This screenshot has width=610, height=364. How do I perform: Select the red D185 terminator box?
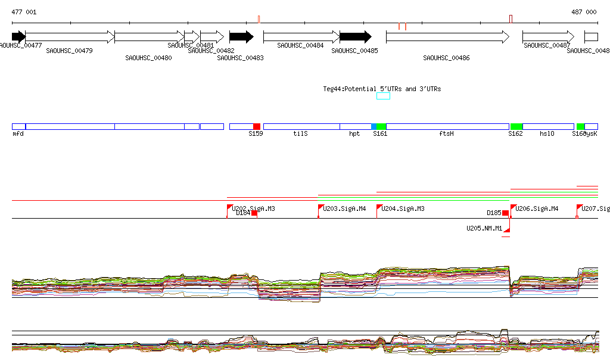(505, 213)
